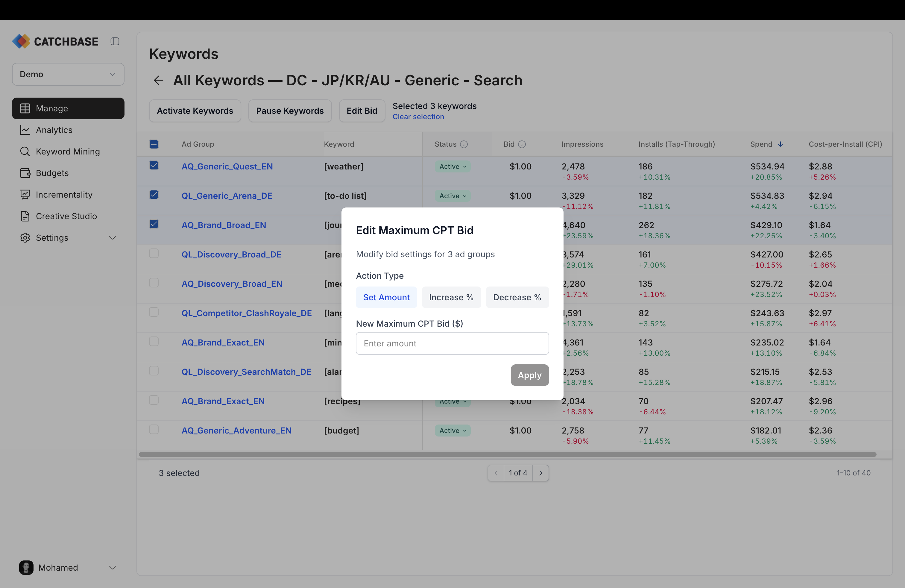Click the Settings gear icon
Screen dimensions: 905x588
tap(25, 238)
